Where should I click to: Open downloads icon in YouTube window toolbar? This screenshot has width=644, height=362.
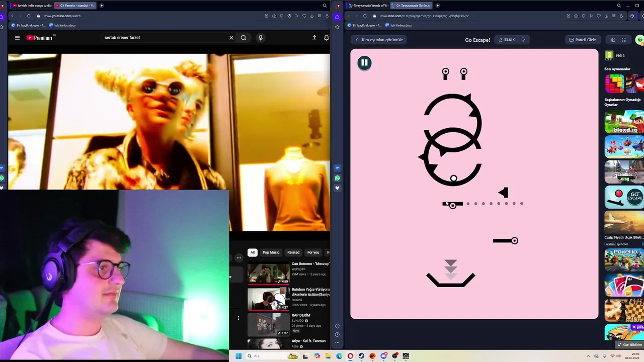(311, 16)
